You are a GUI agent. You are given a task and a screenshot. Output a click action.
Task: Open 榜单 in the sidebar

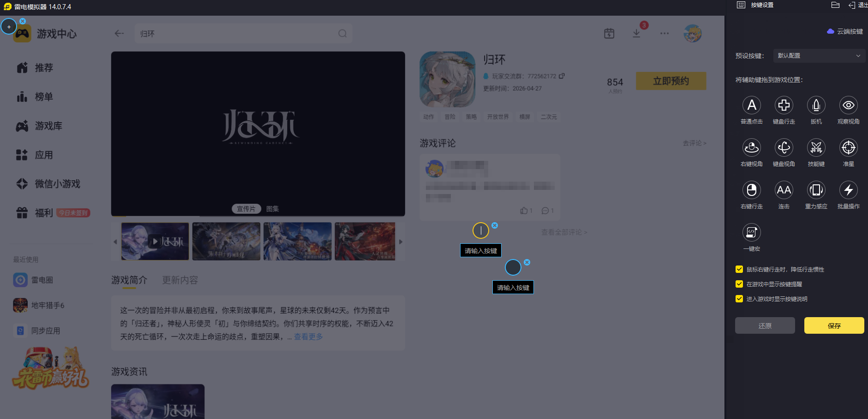click(x=35, y=97)
